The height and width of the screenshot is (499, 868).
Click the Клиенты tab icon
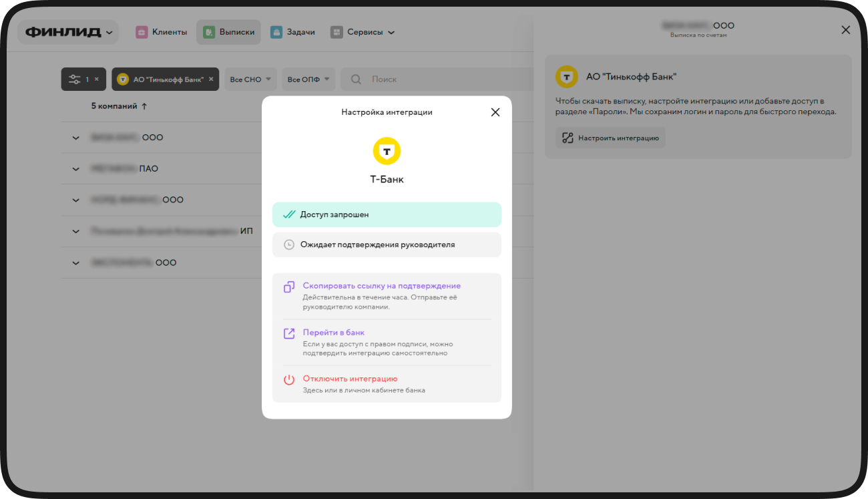[142, 32]
